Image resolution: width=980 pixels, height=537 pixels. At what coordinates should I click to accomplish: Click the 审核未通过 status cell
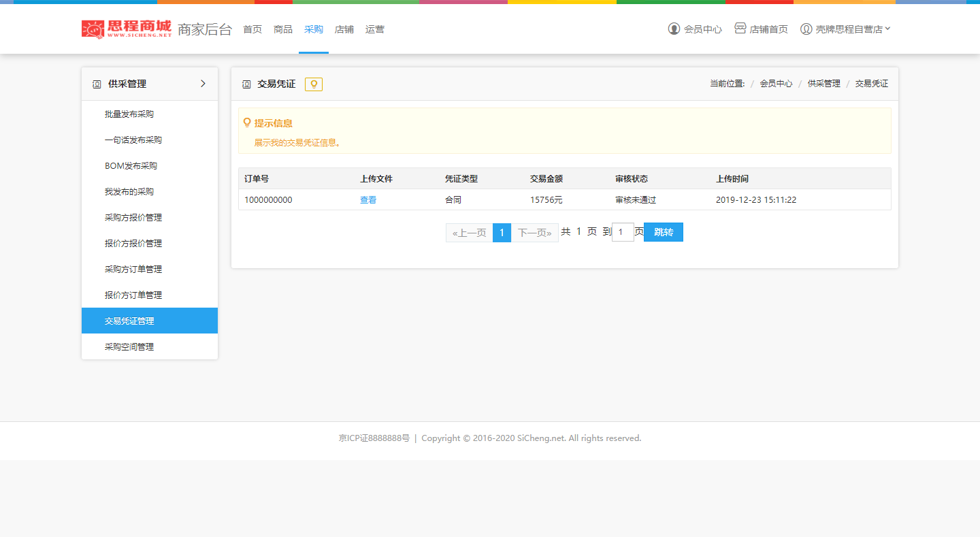coord(636,200)
